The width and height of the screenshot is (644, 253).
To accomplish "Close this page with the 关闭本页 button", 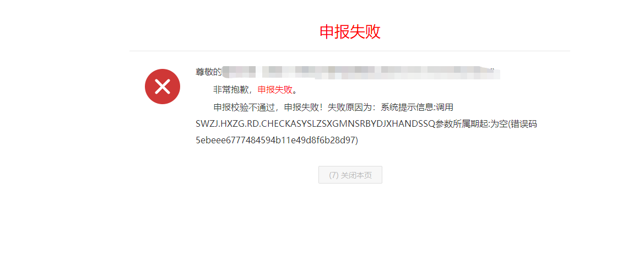I will coord(350,175).
